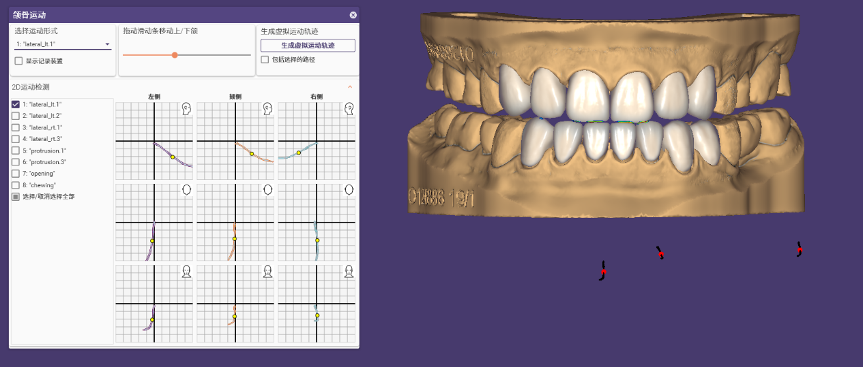The width and height of the screenshot is (864, 368).
Task: Collapse the 2D motion detection section
Action: (x=350, y=86)
